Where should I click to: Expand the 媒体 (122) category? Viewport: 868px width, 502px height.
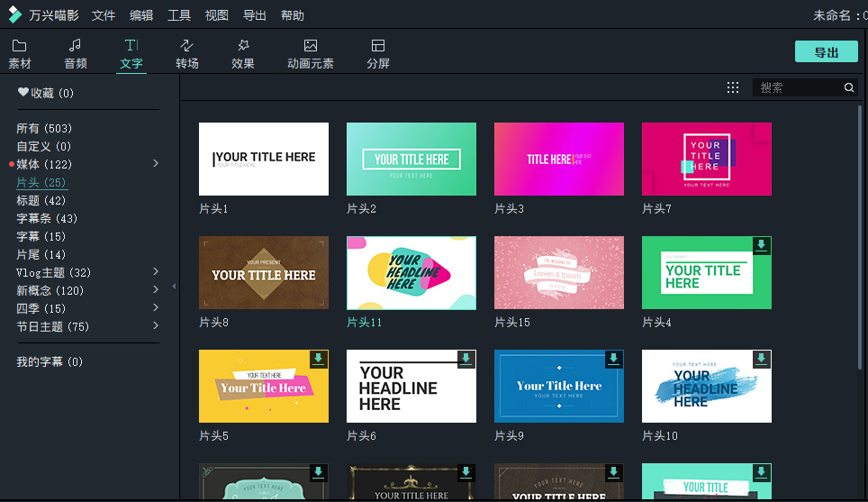[156, 164]
